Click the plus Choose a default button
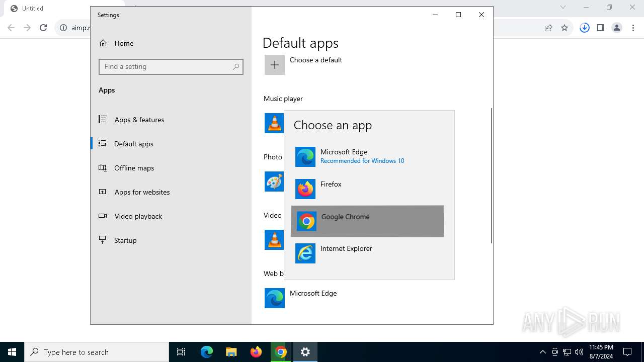The height and width of the screenshot is (362, 644). click(x=275, y=65)
